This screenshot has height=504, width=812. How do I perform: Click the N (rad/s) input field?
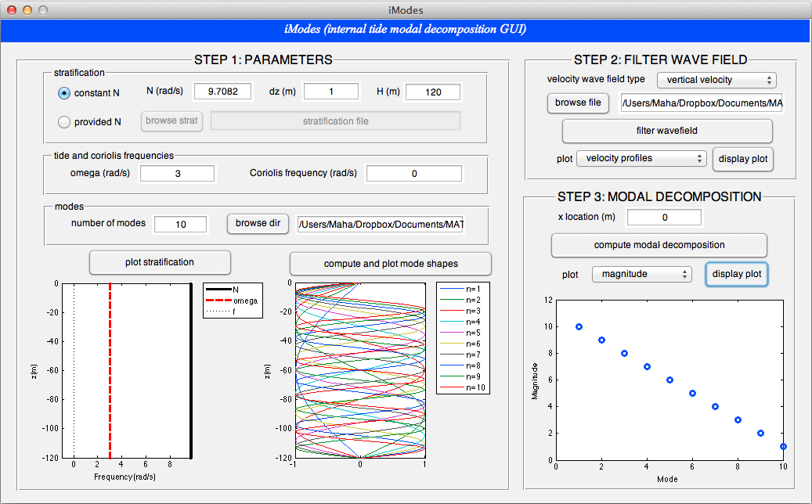(x=222, y=92)
